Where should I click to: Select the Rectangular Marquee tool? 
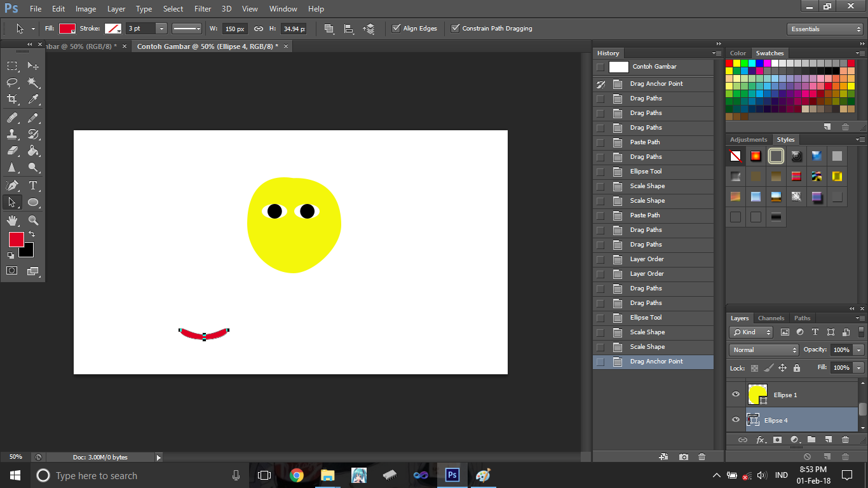click(x=12, y=65)
